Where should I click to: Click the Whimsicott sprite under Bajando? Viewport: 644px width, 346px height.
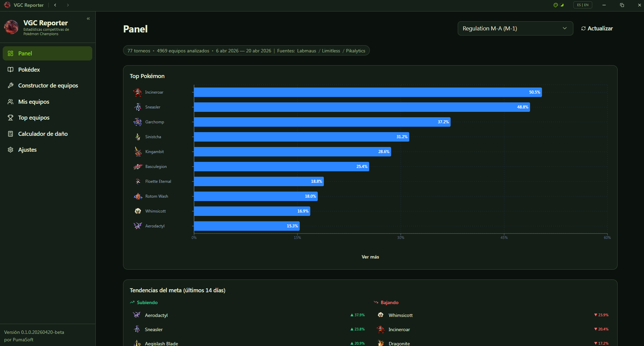point(381,315)
